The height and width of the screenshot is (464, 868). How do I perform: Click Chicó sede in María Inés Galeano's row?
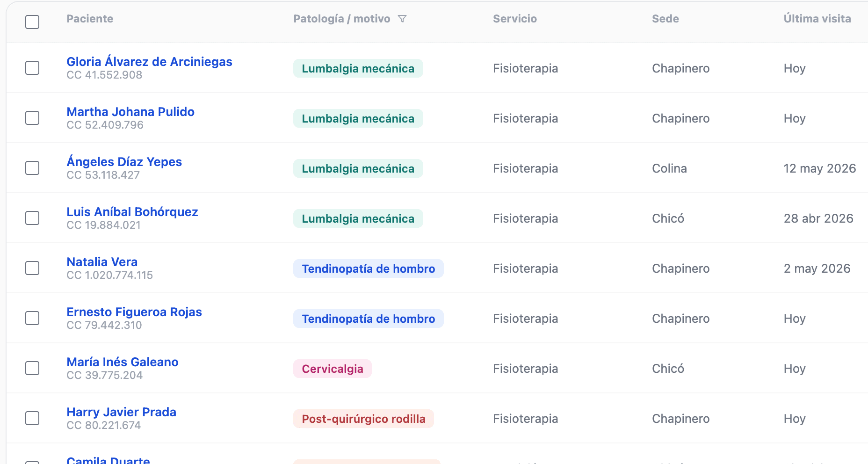pyautogui.click(x=668, y=369)
